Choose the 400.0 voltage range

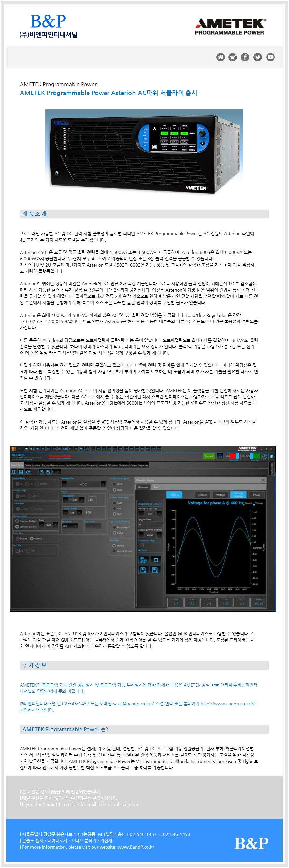click(30, 496)
